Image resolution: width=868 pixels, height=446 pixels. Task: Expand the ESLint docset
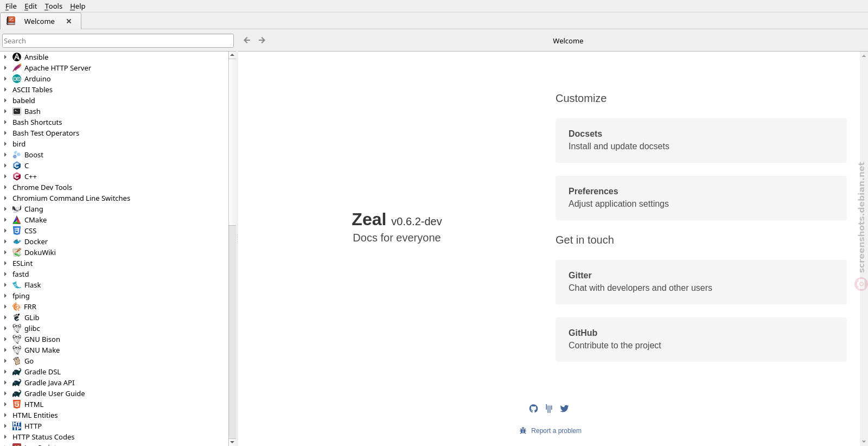(5, 263)
